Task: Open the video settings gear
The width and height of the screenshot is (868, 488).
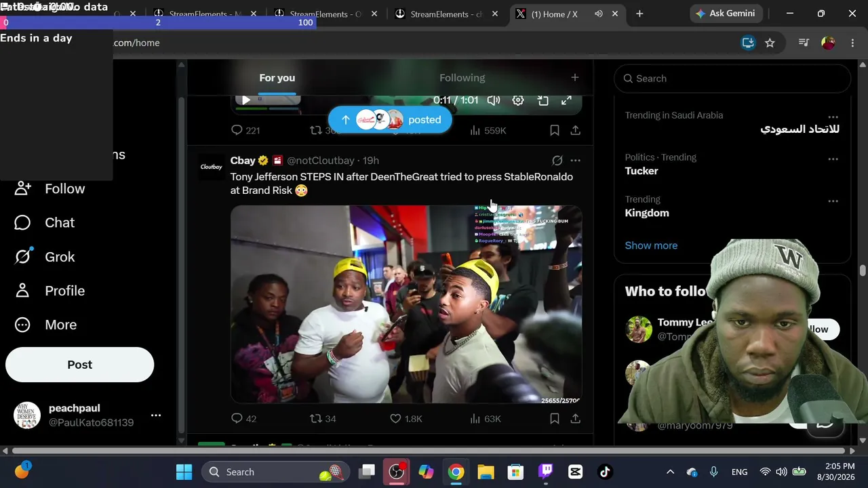Action: (x=518, y=100)
